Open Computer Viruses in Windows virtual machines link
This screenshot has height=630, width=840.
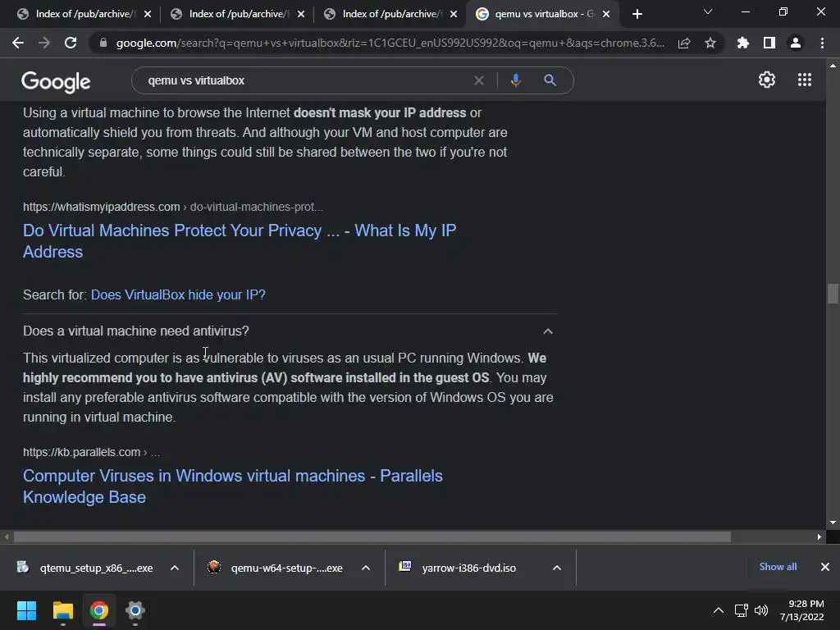click(232, 486)
